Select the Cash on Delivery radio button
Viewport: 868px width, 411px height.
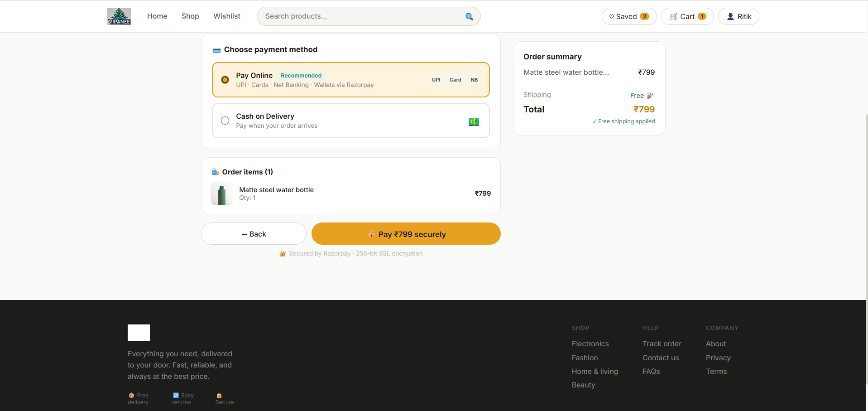225,121
